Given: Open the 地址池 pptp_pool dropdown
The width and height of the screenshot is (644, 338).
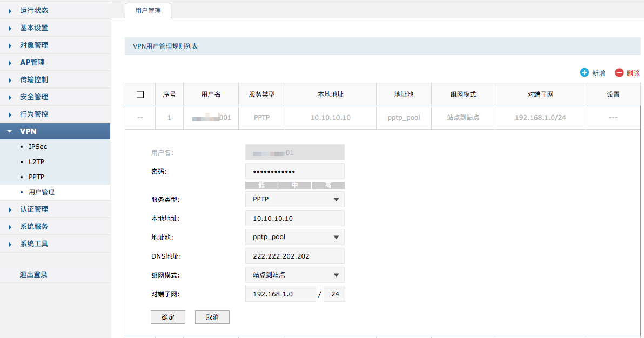Looking at the screenshot, I should pos(294,237).
